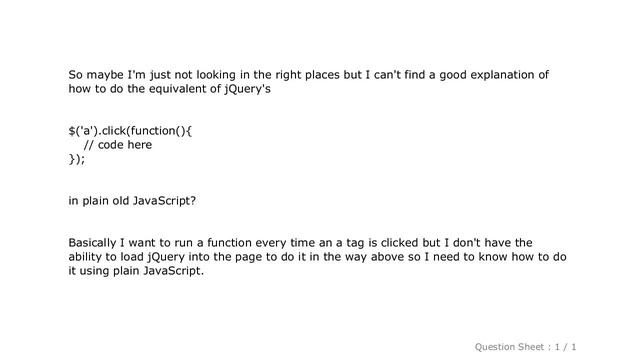Image resolution: width=640 pixels, height=360 pixels.
Task: Click 'it using plain JavaScript.' line
Action: click(136, 271)
